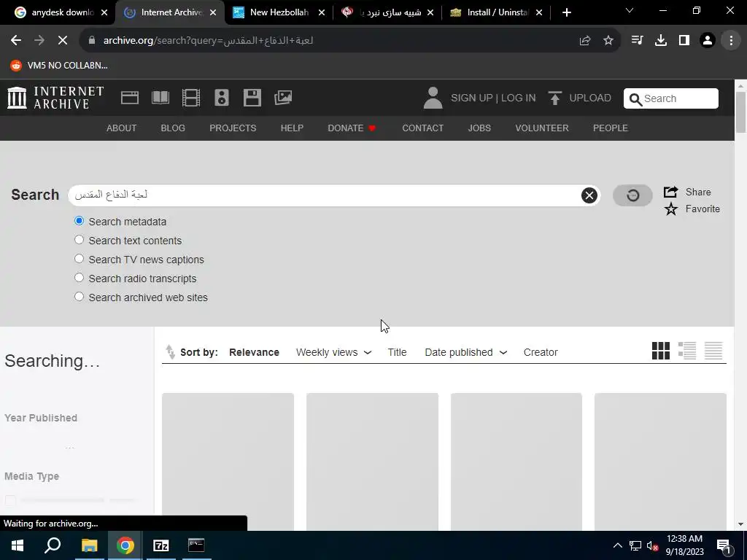This screenshot has width=747, height=560.
Task: Switch to compact list view
Action: (x=713, y=351)
